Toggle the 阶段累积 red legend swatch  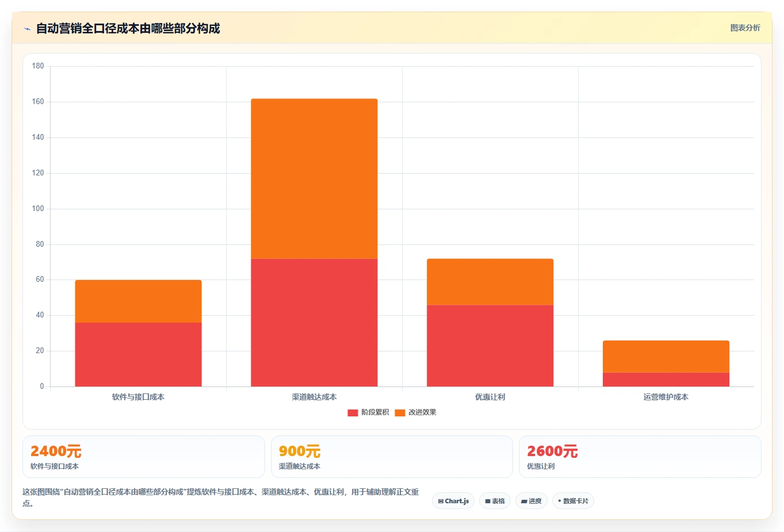click(353, 412)
